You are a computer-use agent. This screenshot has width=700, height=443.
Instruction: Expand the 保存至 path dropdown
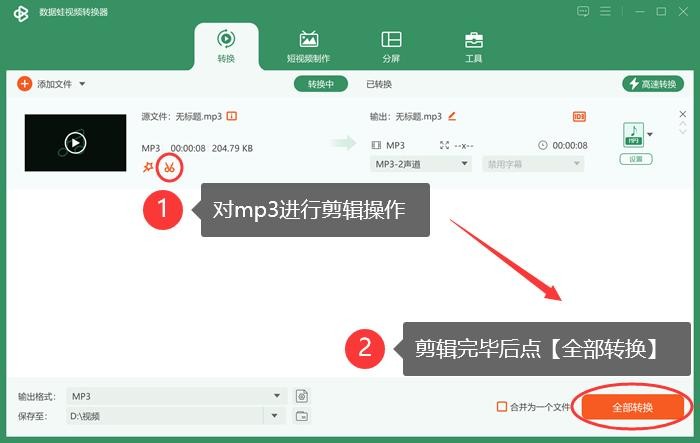[176, 416]
